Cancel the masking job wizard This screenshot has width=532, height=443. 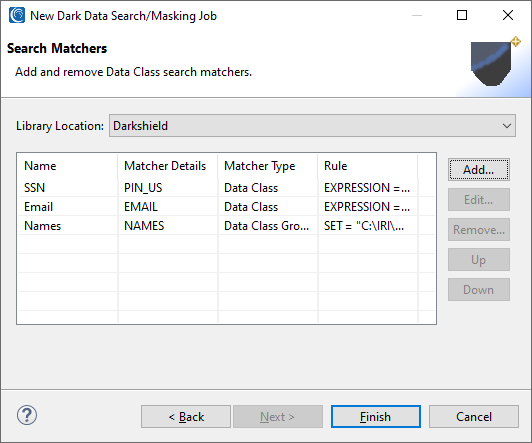point(474,417)
